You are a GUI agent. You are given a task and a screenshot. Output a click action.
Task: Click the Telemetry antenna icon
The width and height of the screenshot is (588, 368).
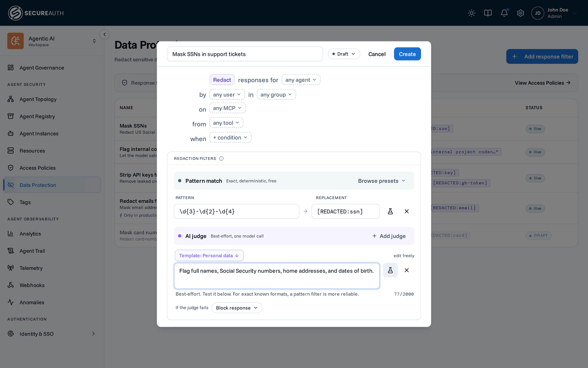pos(11,268)
